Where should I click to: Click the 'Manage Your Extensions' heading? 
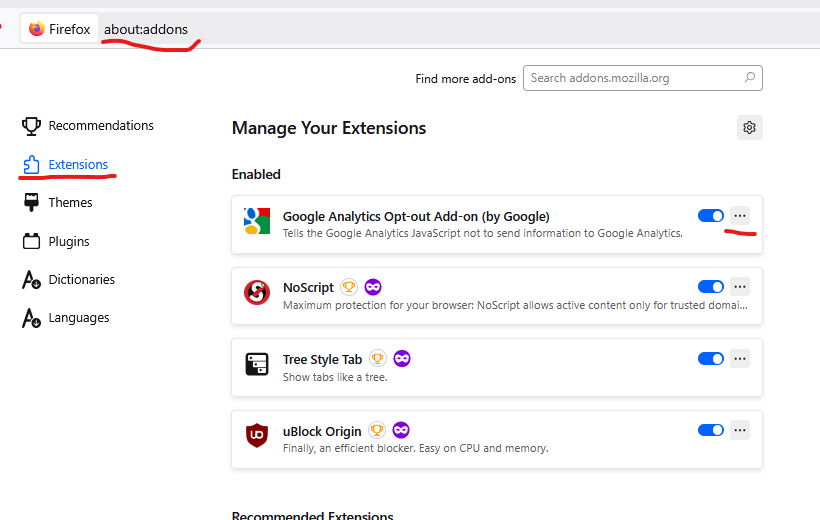329,128
